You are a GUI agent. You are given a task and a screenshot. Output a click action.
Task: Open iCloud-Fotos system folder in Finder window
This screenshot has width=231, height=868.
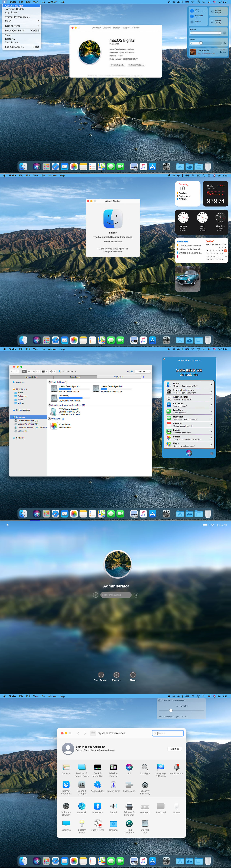[x=60, y=426]
